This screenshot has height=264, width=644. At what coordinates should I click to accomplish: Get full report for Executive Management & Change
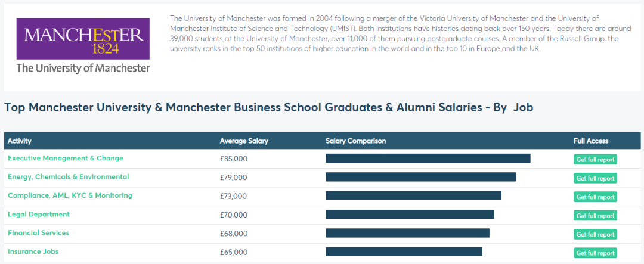[x=595, y=159]
